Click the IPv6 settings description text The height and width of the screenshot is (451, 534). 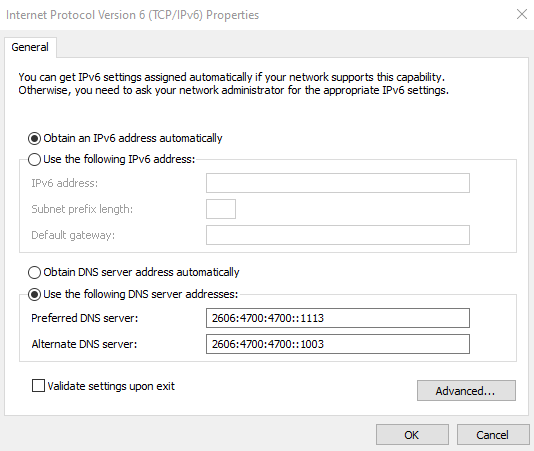tap(234, 84)
